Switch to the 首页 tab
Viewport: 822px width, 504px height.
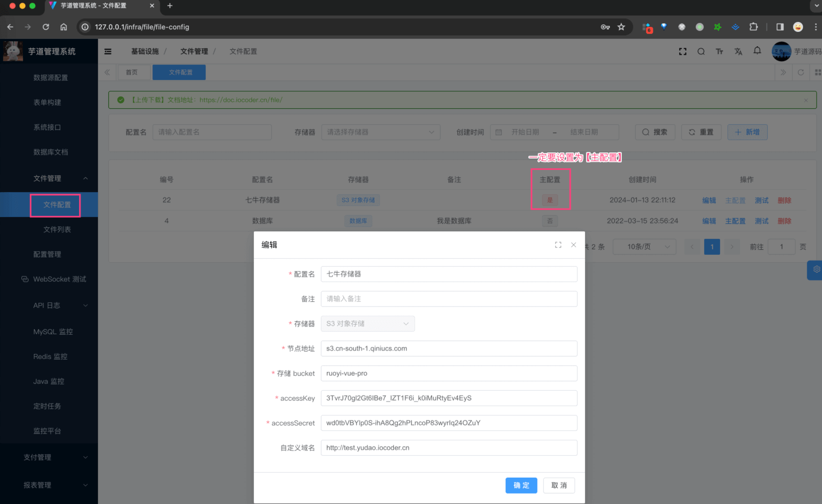click(x=132, y=72)
